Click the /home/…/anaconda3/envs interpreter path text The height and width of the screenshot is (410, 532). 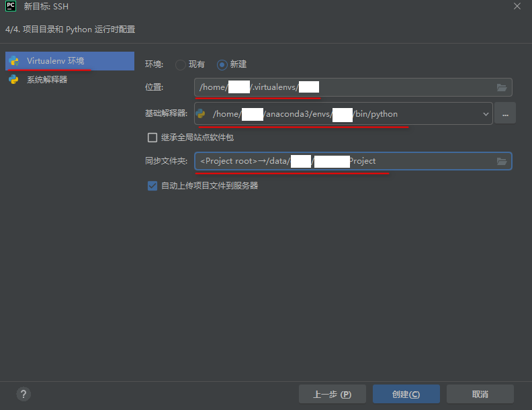pyautogui.click(x=305, y=114)
